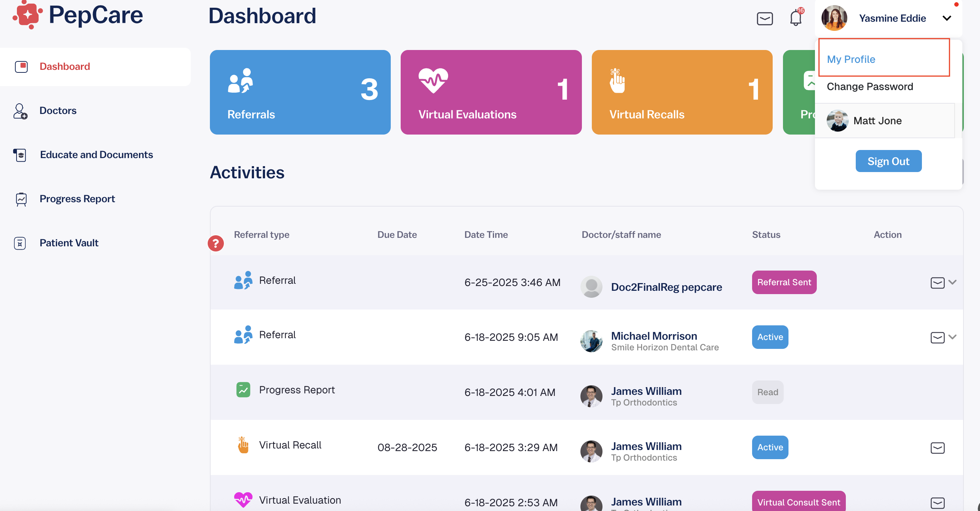Click referral icon in Michael Morrison row
The width and height of the screenshot is (980, 511).
click(243, 335)
